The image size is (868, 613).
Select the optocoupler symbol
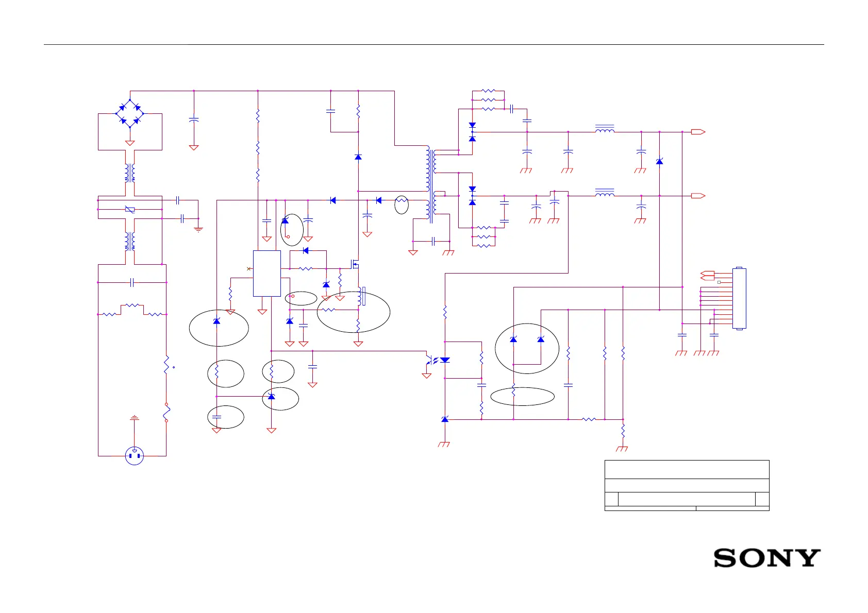point(437,359)
